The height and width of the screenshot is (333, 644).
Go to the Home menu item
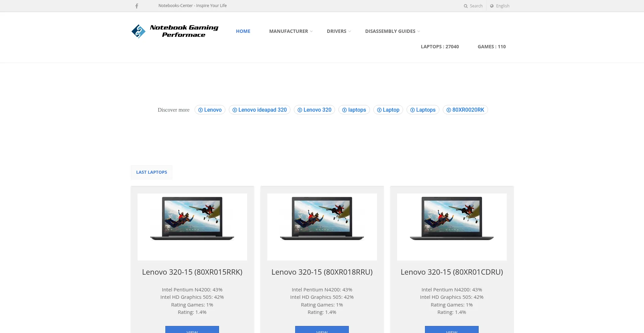coord(243,31)
